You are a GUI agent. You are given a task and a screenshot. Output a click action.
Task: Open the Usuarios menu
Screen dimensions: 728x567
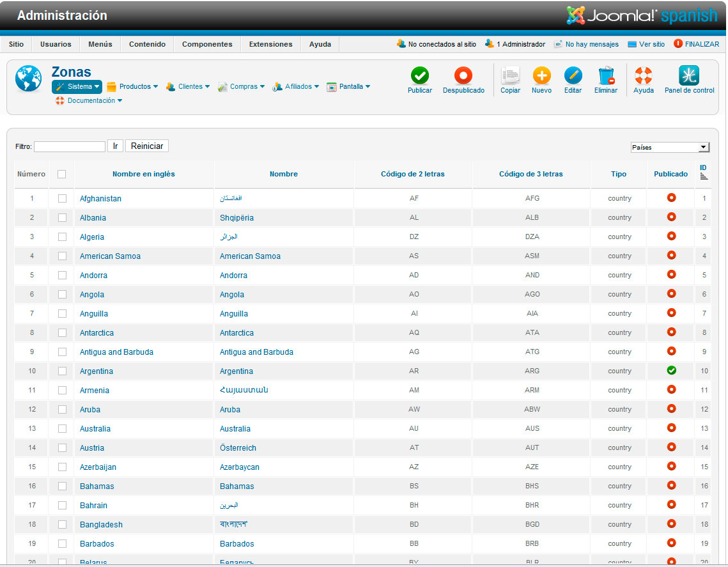coord(56,44)
